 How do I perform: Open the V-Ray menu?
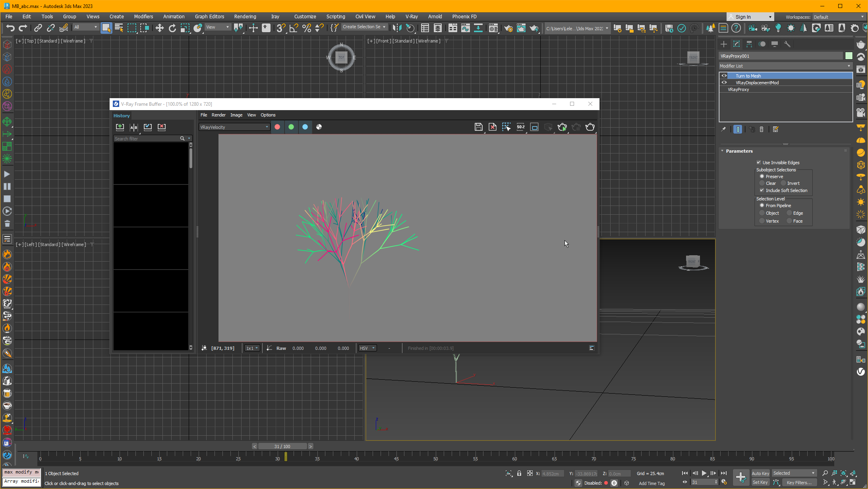tap(412, 16)
